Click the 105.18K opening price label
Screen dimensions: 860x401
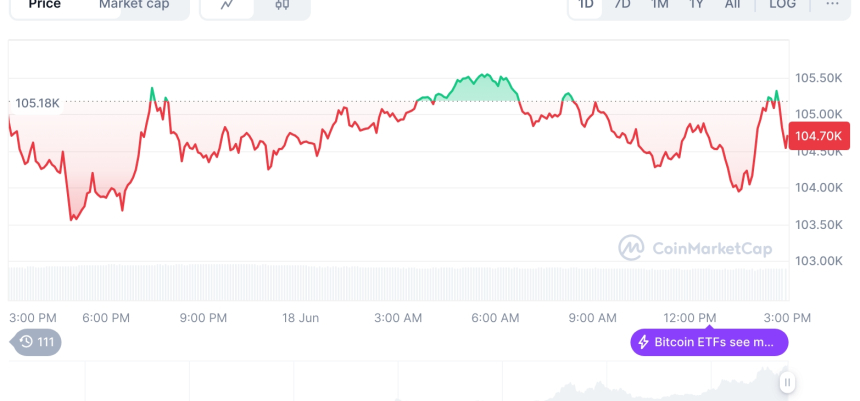(37, 103)
